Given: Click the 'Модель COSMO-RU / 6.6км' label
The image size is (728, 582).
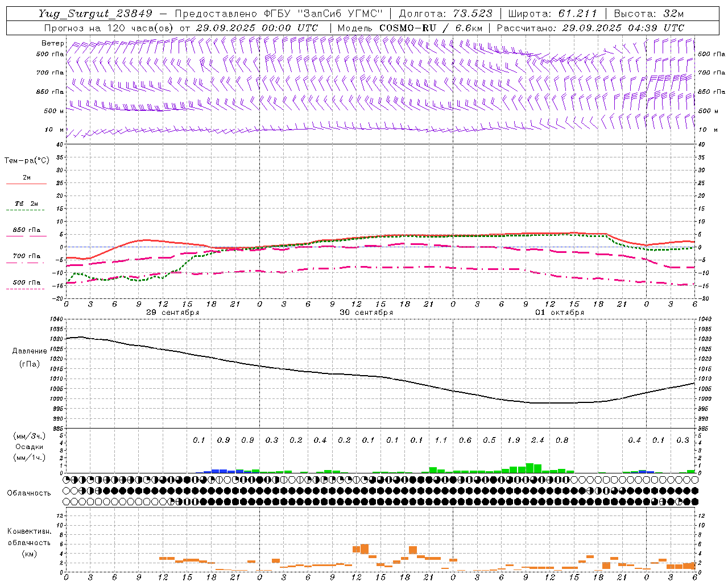Looking at the screenshot, I should 410,28.
